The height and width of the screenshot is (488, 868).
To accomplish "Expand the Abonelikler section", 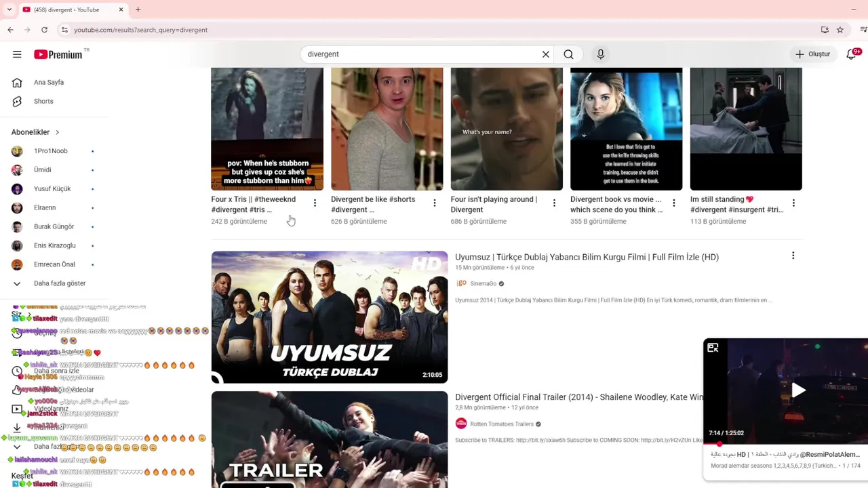I will tap(35, 132).
